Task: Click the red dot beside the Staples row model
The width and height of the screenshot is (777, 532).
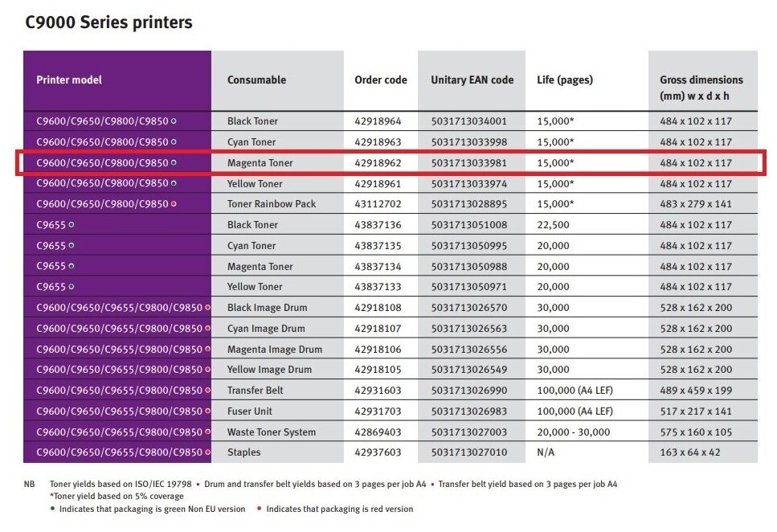Action: 207,452
